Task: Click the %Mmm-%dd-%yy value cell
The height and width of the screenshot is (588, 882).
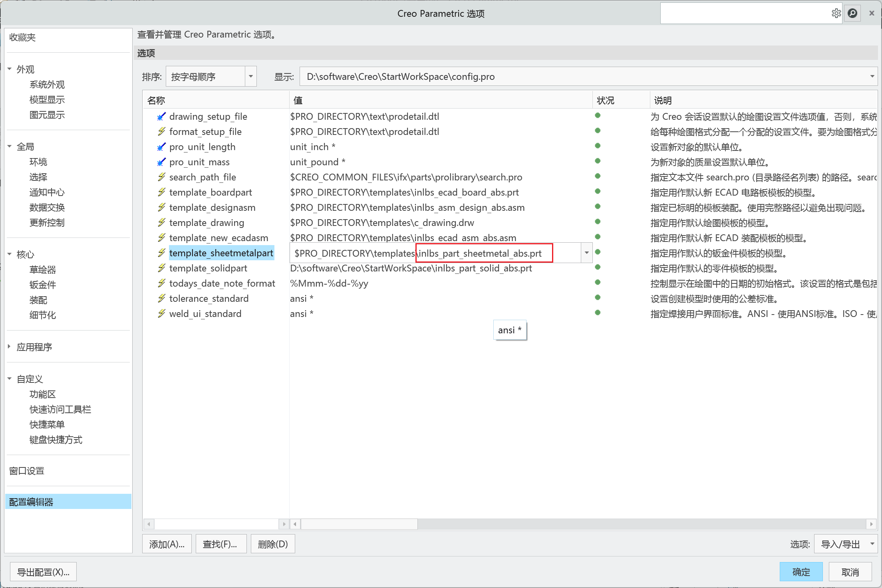Action: click(x=329, y=283)
